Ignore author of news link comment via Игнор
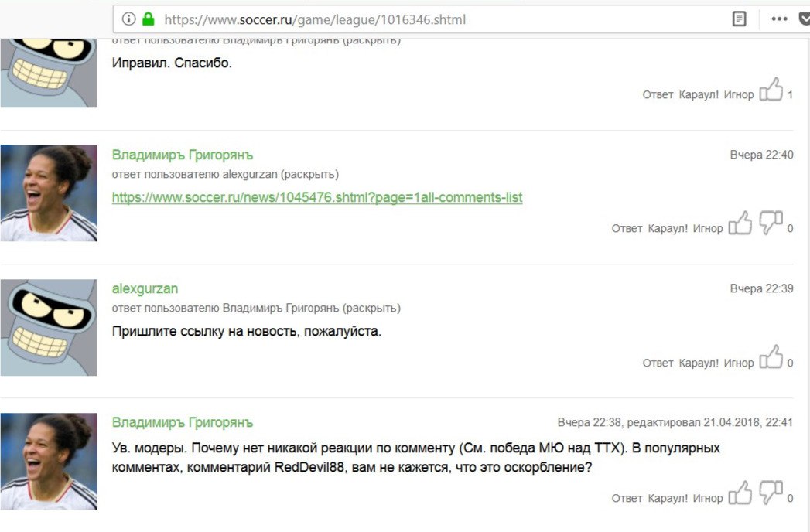810x532 pixels. tap(708, 228)
